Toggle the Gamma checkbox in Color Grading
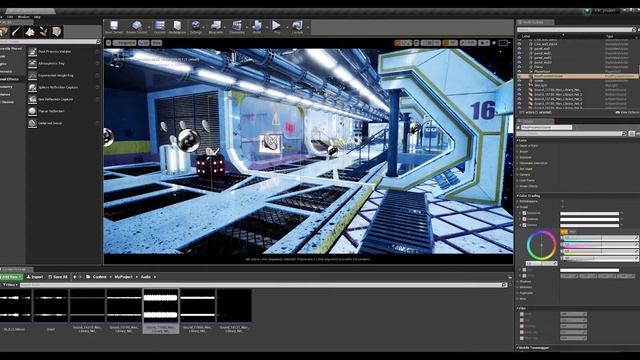 pos(524,225)
